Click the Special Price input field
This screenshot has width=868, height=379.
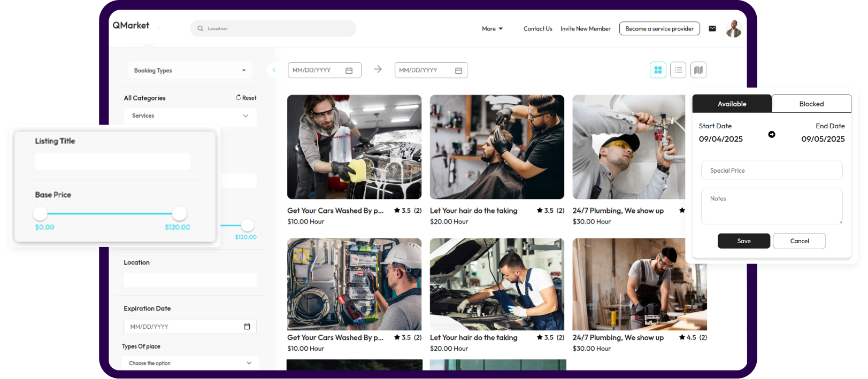[771, 171]
